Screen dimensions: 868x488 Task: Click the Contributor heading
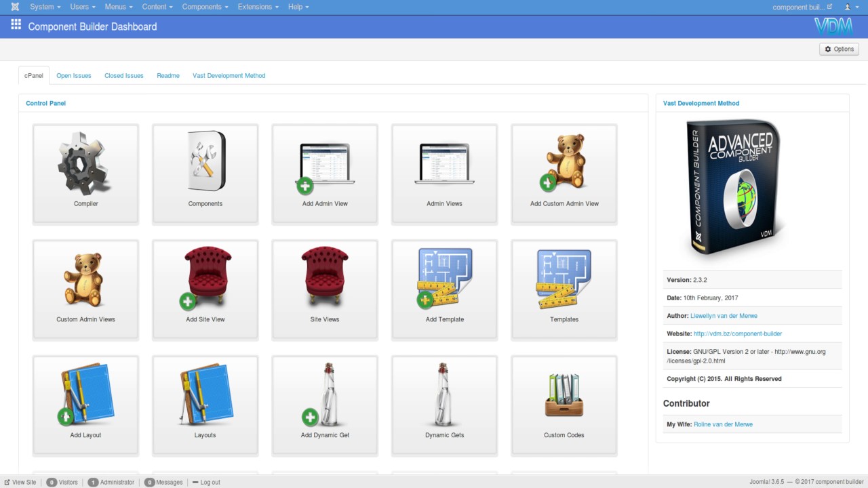point(686,403)
